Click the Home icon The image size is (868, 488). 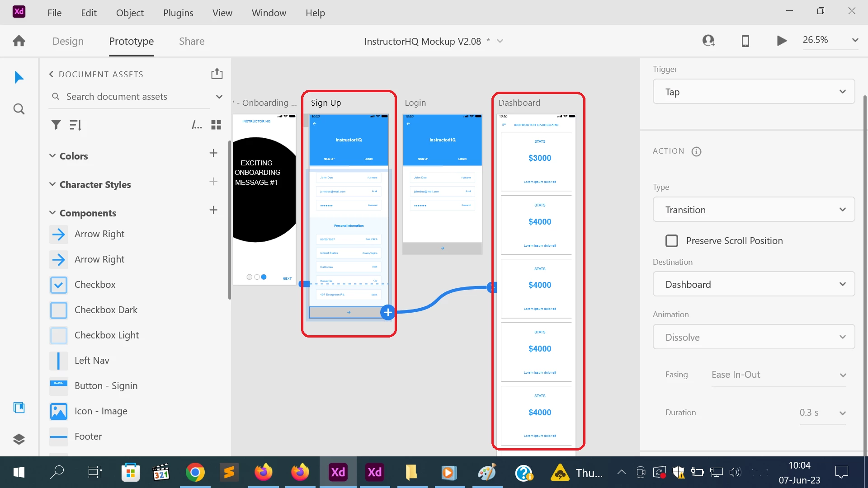(19, 41)
